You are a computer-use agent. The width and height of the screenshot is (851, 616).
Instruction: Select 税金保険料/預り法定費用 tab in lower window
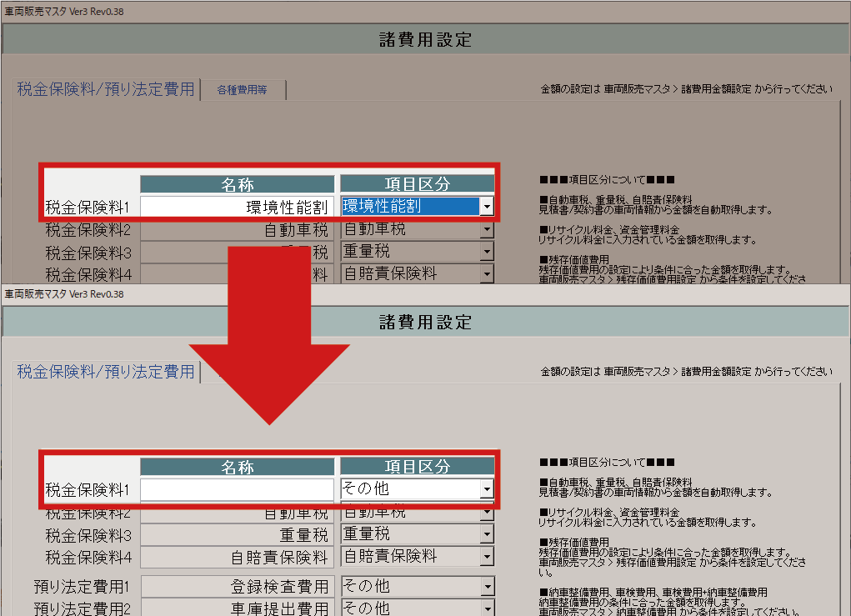click(106, 372)
